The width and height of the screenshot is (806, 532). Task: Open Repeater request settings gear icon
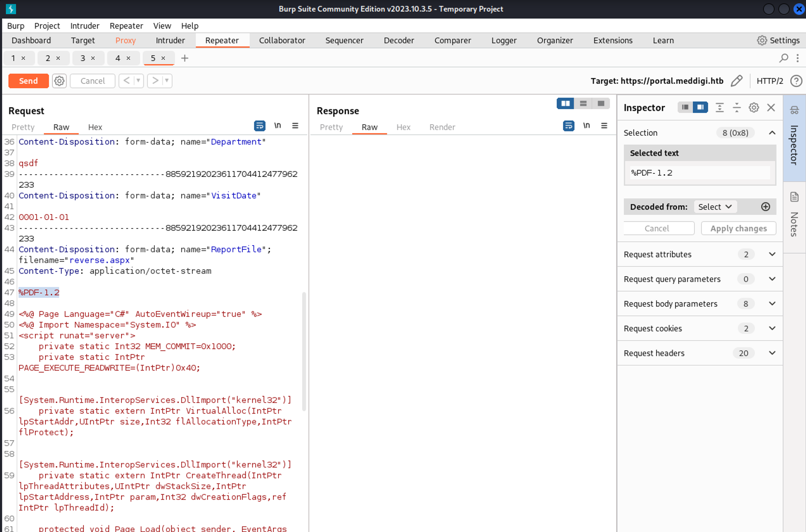(59, 81)
